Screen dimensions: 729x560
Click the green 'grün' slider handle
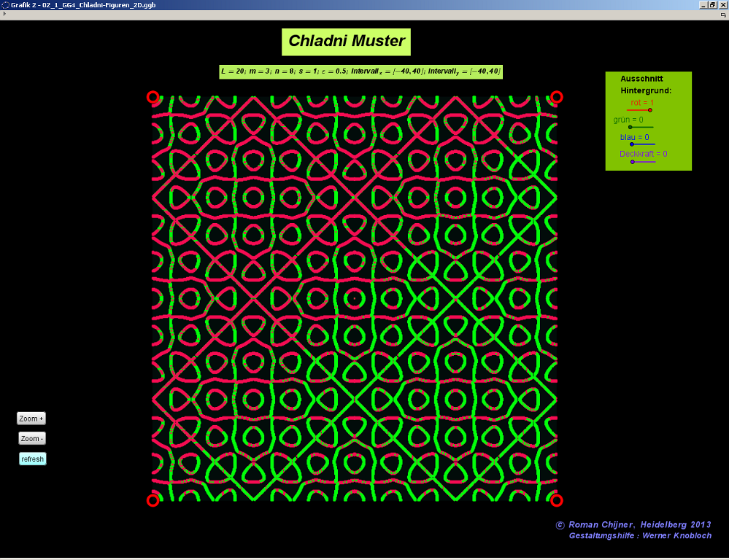[630, 127]
